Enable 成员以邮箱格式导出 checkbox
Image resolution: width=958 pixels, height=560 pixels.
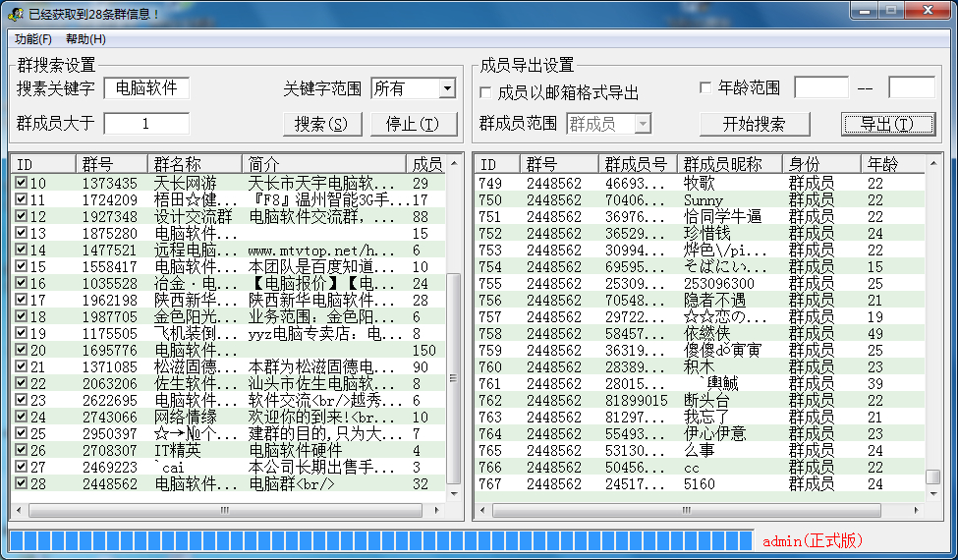pos(485,93)
